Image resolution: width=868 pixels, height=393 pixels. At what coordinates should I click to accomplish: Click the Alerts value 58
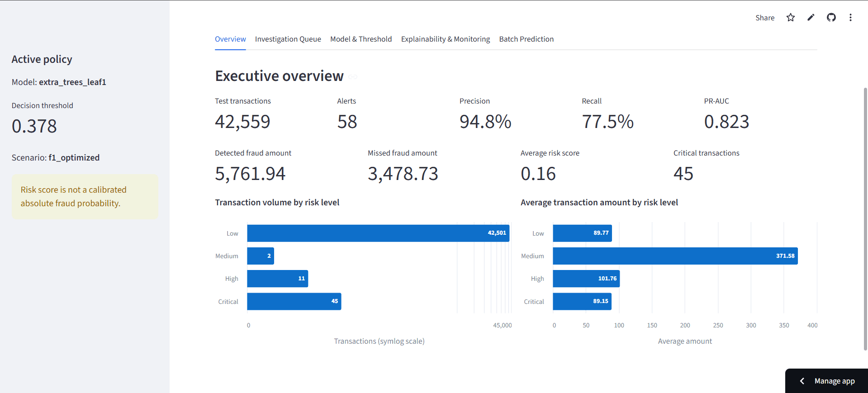click(x=347, y=122)
